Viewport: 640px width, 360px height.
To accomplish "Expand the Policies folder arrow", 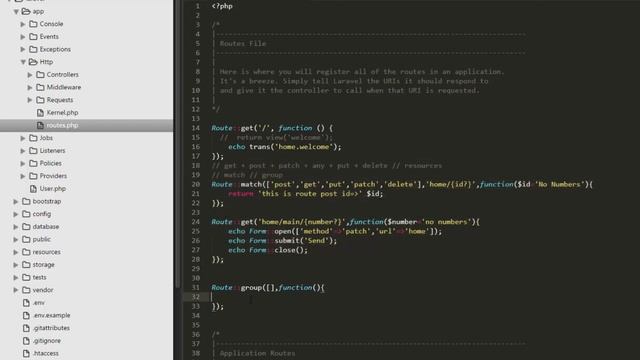I will [x=23, y=163].
